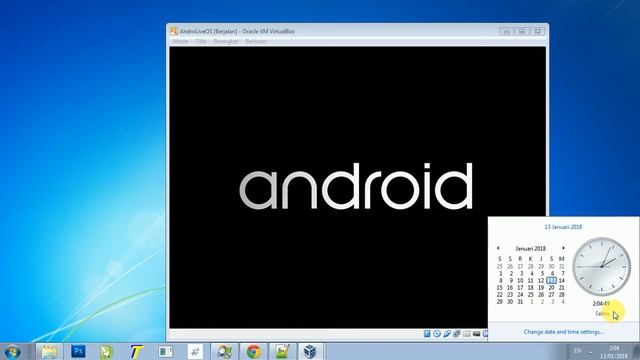This screenshot has height=360, width=640.
Task: Click the hard disk activity icon in VirtualBox status bar
Action: (427, 333)
